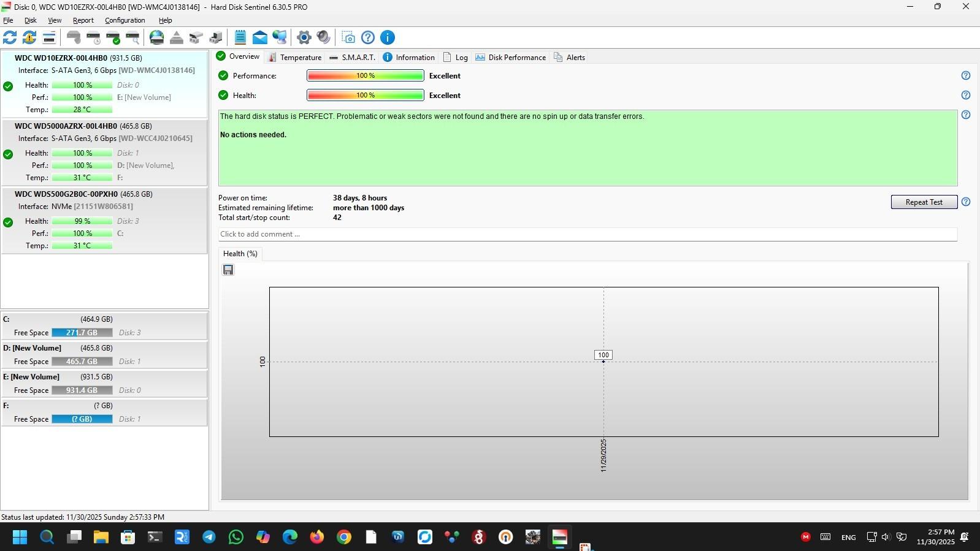Click the speaker sound toolbar icon
The image size is (980, 551).
(x=323, y=38)
